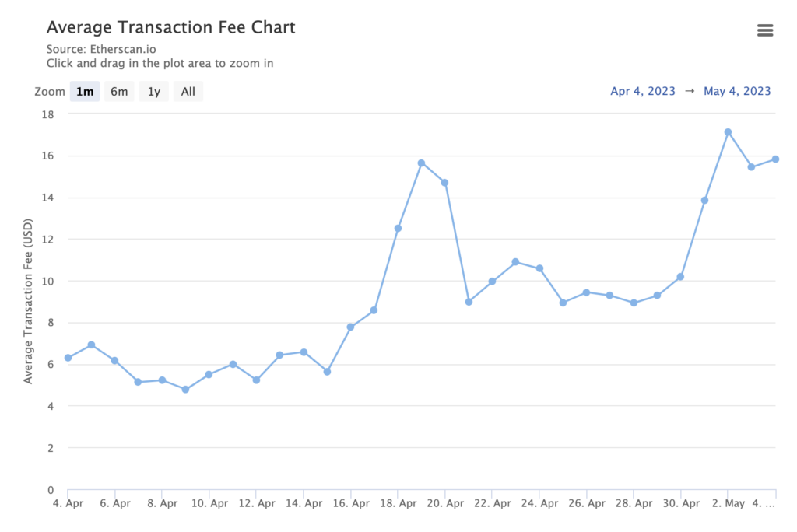Click the Average Transaction Fee Chart title
The height and width of the screenshot is (532, 797).
pos(170,27)
